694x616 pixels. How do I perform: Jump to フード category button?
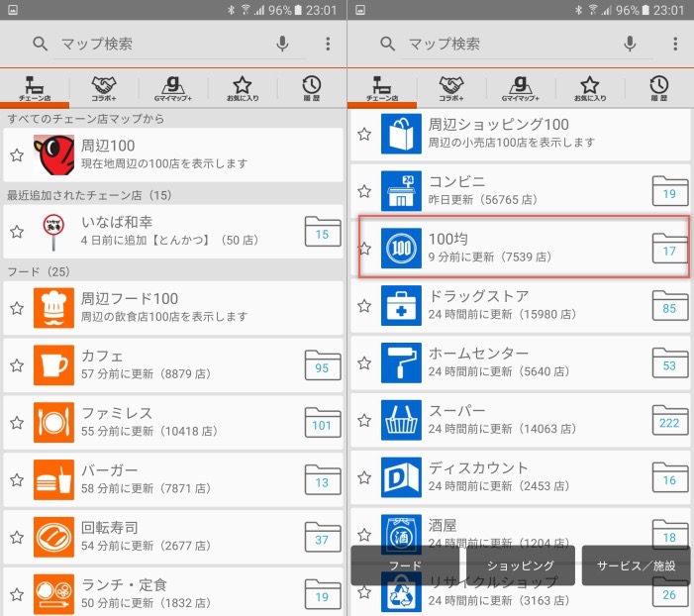coord(405,565)
